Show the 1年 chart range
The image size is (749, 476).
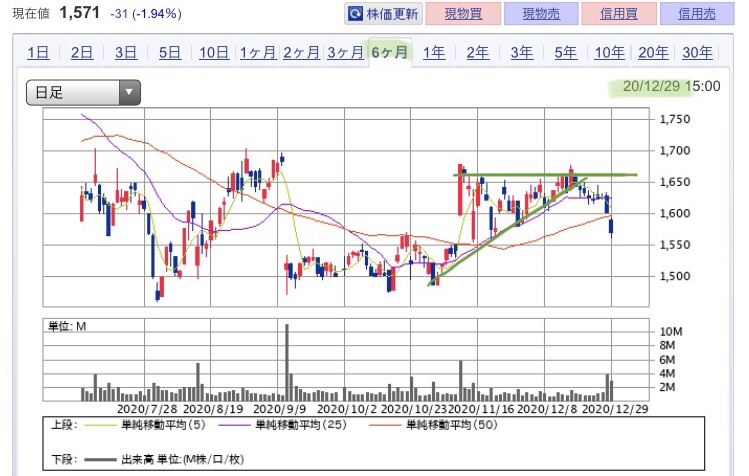click(x=434, y=52)
